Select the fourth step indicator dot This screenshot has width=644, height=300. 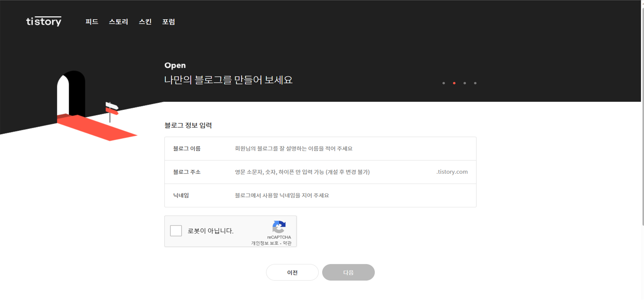[x=475, y=83]
